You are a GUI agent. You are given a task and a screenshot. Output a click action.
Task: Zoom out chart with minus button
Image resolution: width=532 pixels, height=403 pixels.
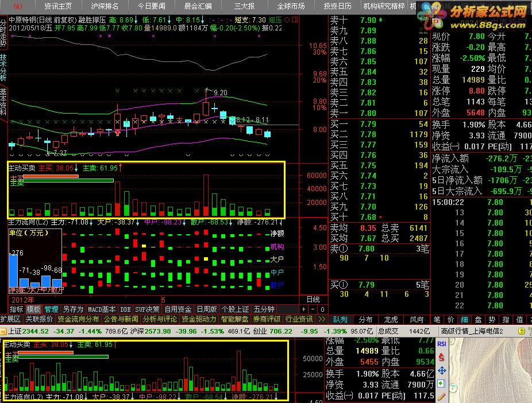pos(313,309)
